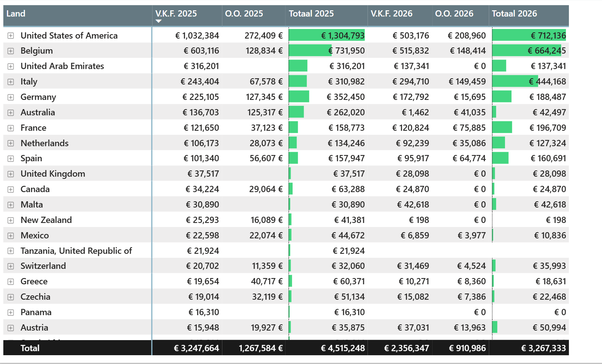
Task: Expand the United Kingdom row
Action: [11, 174]
